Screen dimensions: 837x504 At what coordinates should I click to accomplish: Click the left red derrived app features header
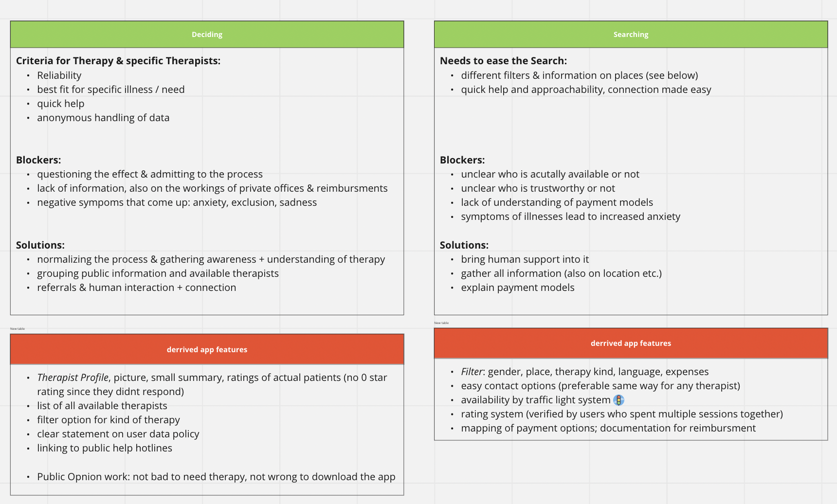[x=207, y=349]
